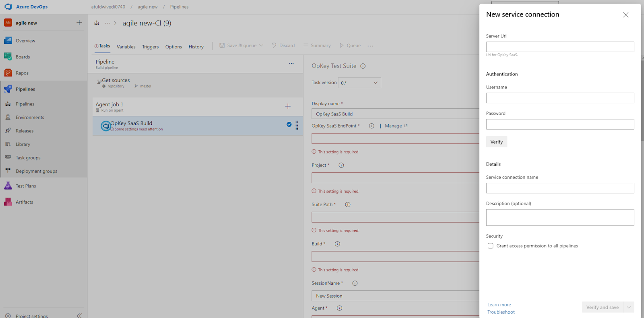Expand the Task version dropdown
The height and width of the screenshot is (318, 644).
pyautogui.click(x=359, y=83)
